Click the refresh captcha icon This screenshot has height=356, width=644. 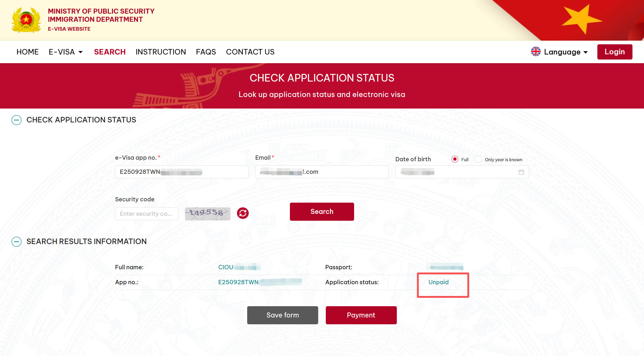(243, 213)
